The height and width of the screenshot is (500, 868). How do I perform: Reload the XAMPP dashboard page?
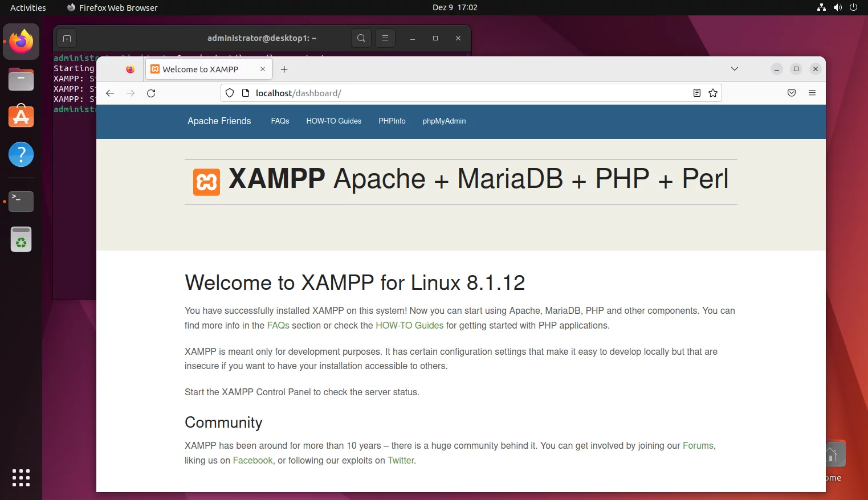(151, 93)
